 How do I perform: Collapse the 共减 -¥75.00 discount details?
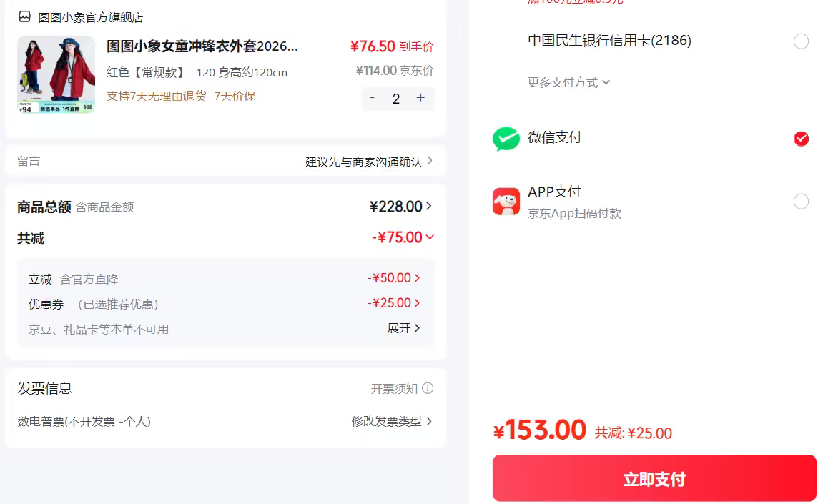[x=429, y=237]
